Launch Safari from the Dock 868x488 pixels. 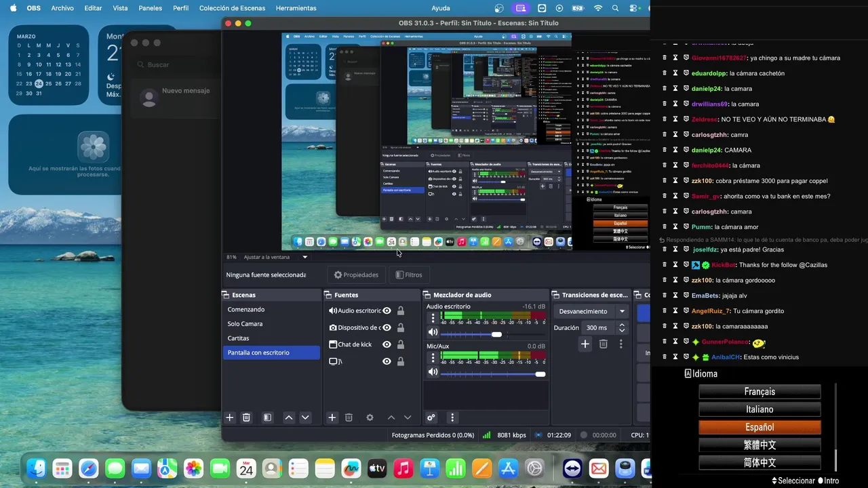(x=89, y=468)
